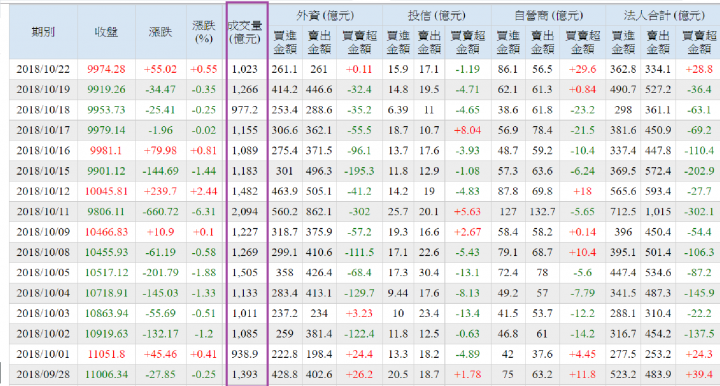Viewport: 720px width, 386px height.
Task: Click change value -201.79
Action: [160, 273]
